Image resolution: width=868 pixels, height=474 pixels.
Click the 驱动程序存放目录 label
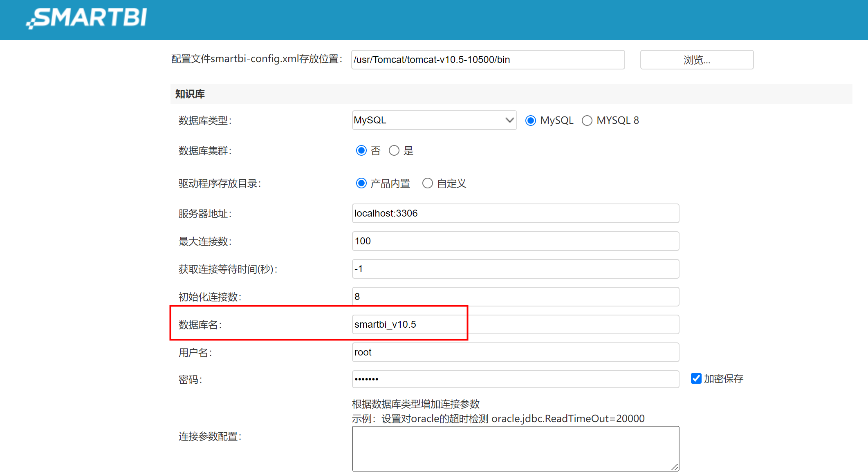(220, 183)
